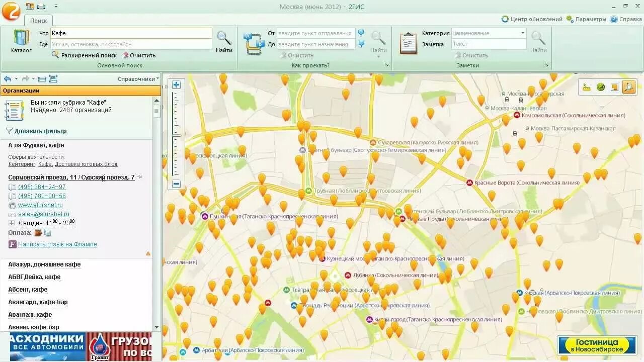The width and height of the screenshot is (644, 362).
Task: Click Доставка готовых блюд link
Action: point(86,164)
